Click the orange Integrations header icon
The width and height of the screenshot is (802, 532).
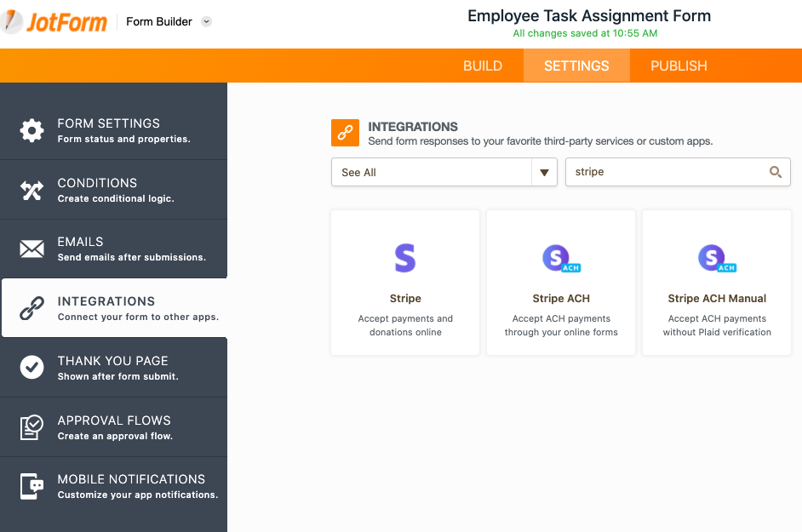click(346, 133)
